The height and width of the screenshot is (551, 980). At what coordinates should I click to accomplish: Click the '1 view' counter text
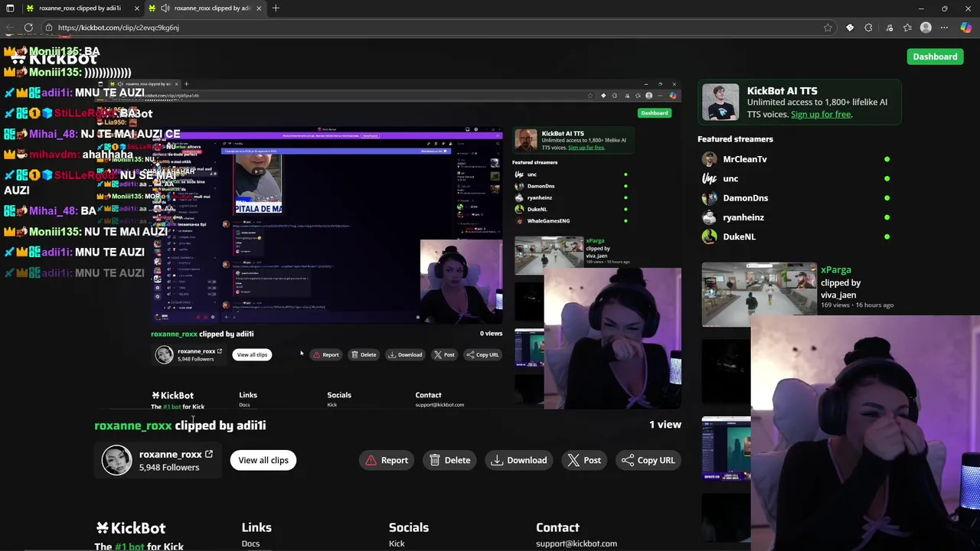pos(665,425)
